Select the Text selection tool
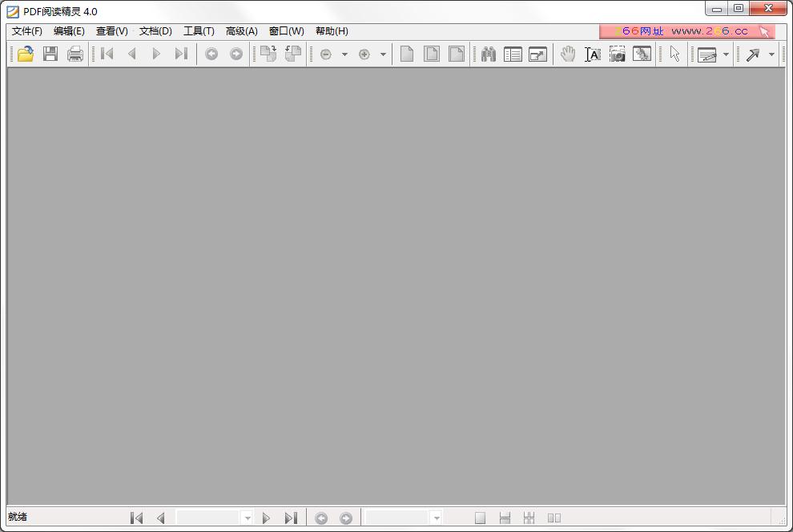Screen dimensions: 793x532 (592, 54)
